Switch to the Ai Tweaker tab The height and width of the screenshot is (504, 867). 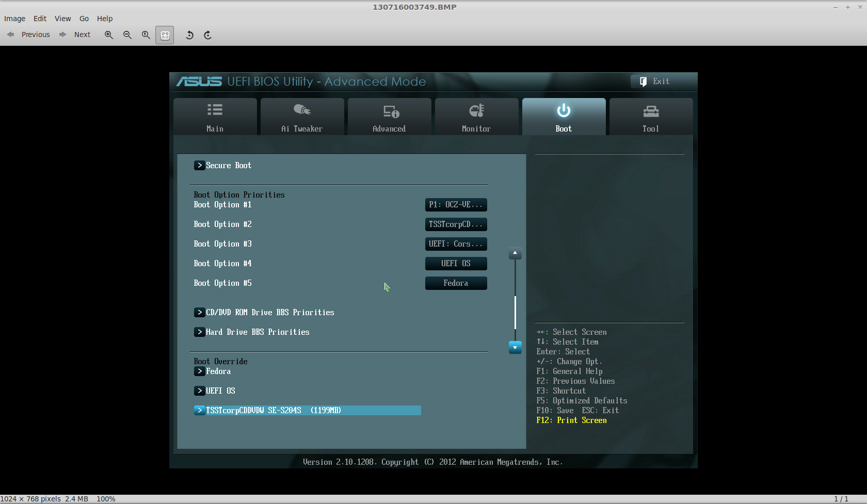click(x=302, y=117)
